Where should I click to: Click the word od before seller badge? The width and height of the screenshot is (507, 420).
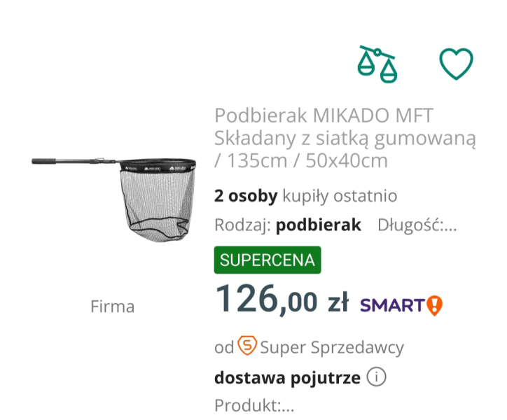click(224, 346)
